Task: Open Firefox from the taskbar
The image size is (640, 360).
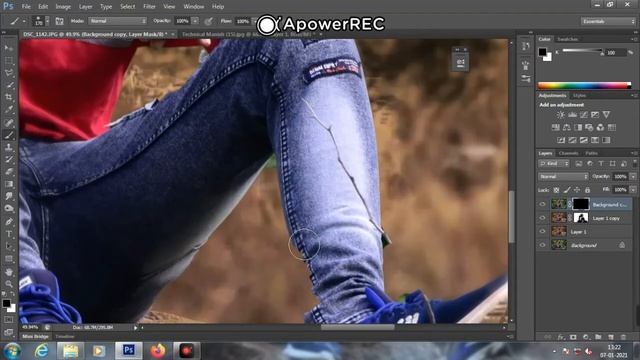Action: (x=158, y=351)
